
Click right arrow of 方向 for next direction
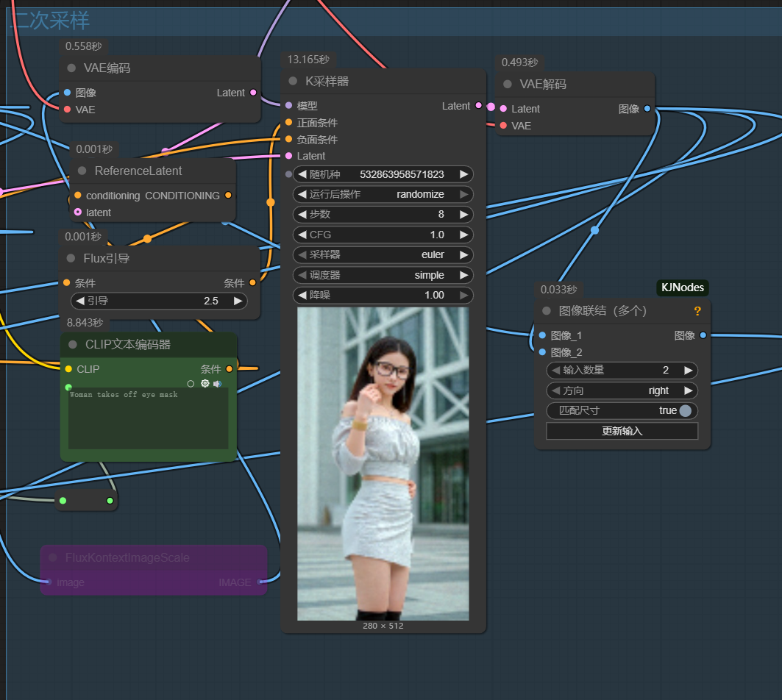coord(689,390)
